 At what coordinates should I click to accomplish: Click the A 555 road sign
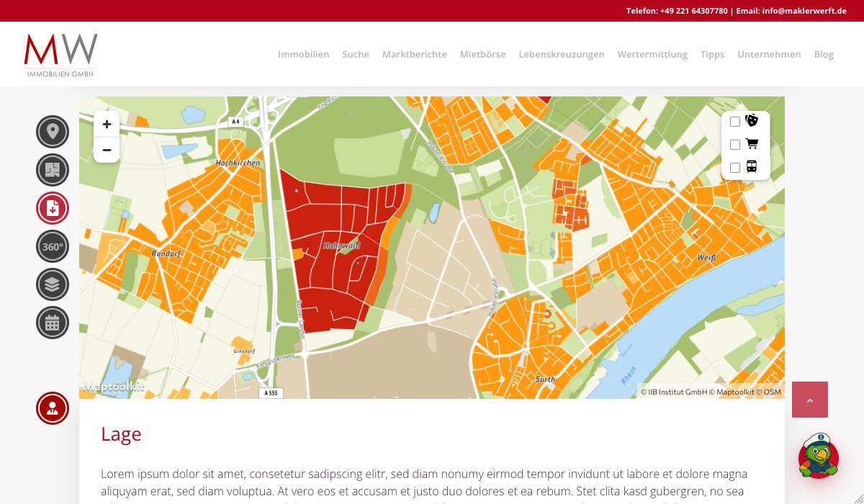[x=271, y=393]
